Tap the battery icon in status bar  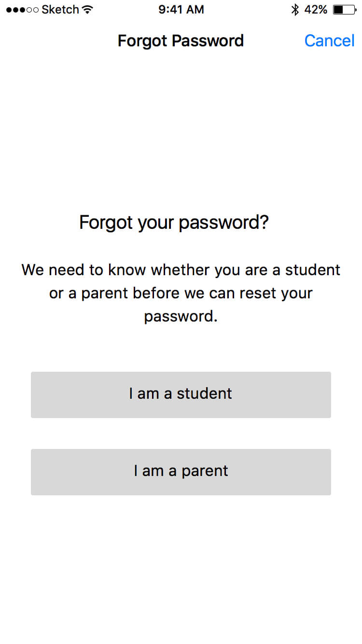pos(345,10)
